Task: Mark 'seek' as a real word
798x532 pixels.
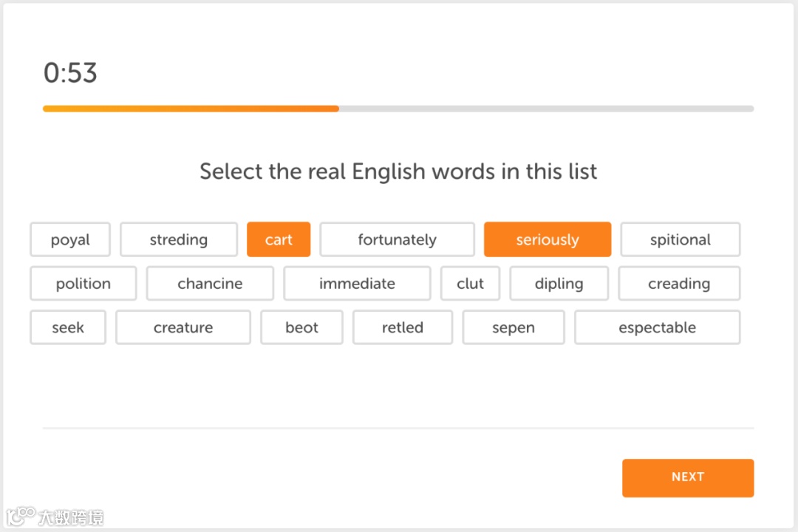Action: [x=68, y=327]
